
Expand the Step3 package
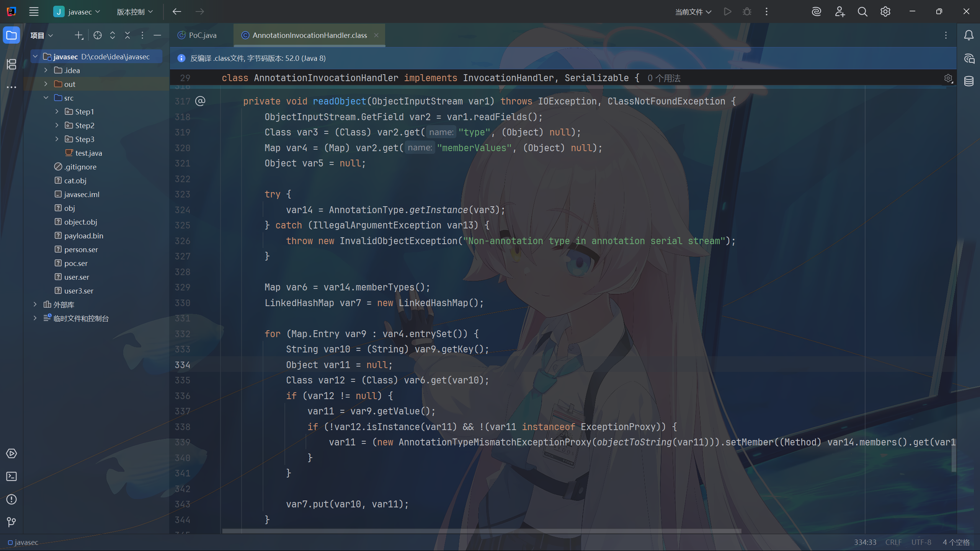(57, 139)
